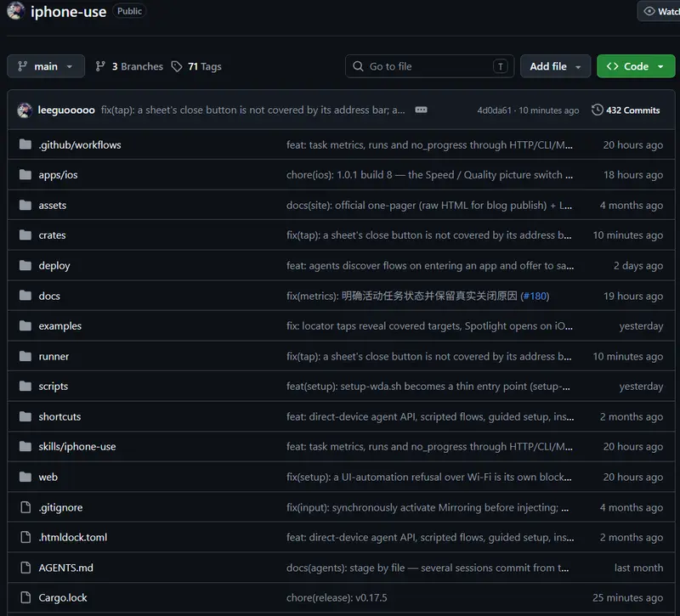View the 71 Tags list
Screen dimensions: 680x616
(x=196, y=66)
